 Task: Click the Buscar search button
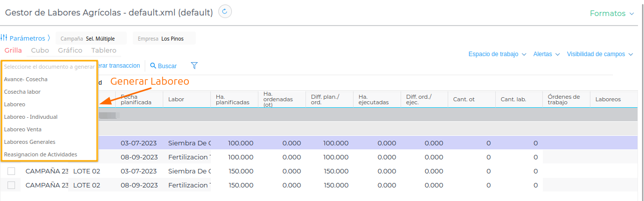tap(163, 66)
